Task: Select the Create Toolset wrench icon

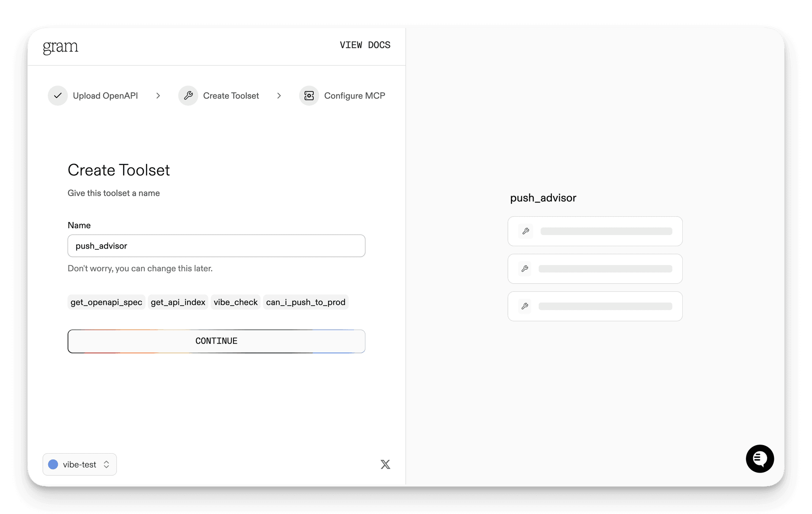Action: (188, 96)
